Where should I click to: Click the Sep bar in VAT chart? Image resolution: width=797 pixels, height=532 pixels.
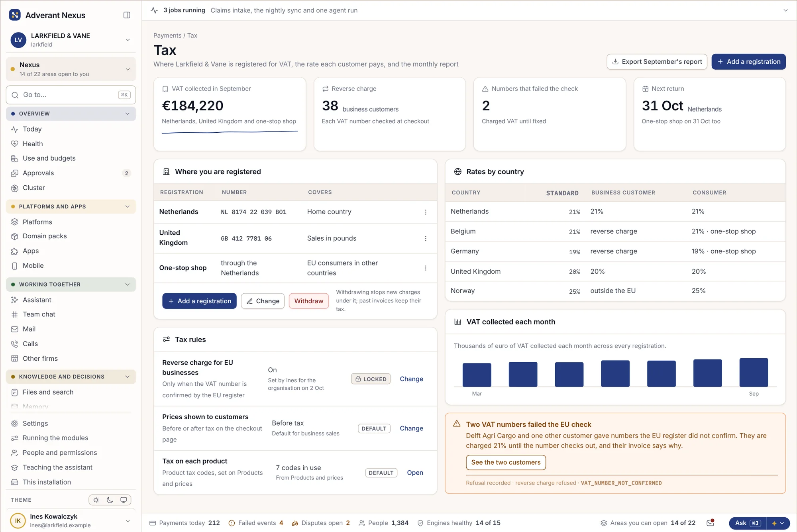click(754, 372)
